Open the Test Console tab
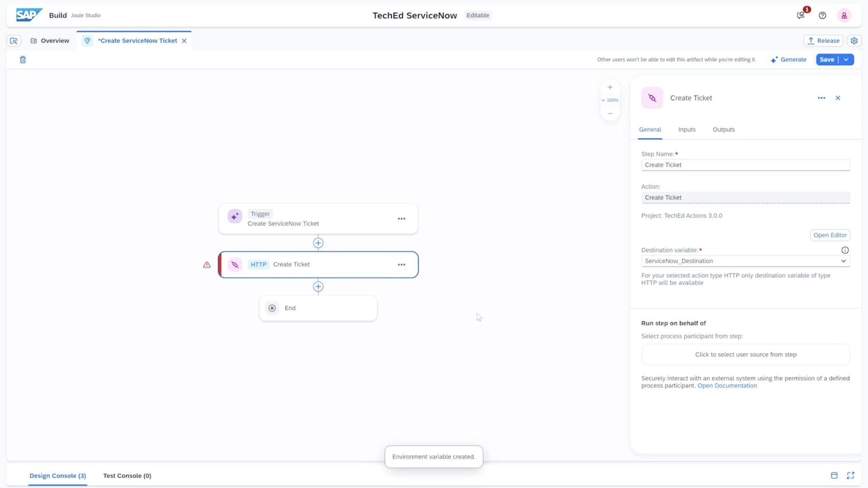868x488 pixels. [127, 476]
